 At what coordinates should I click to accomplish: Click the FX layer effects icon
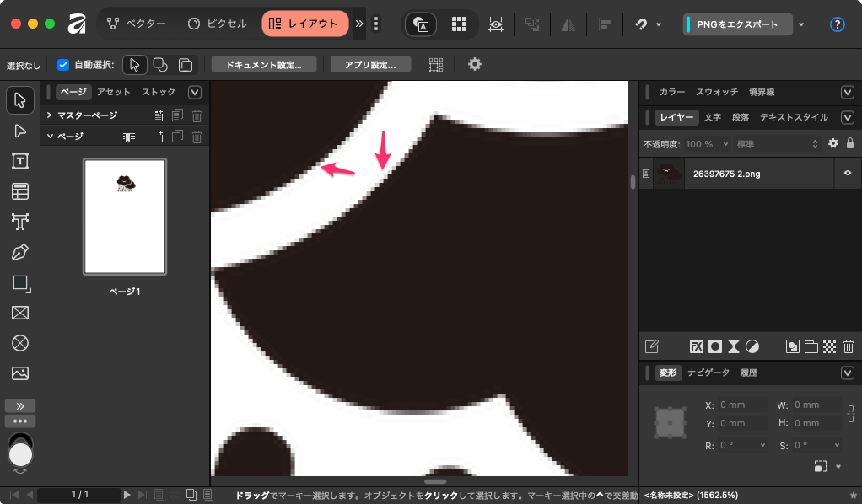[697, 346]
